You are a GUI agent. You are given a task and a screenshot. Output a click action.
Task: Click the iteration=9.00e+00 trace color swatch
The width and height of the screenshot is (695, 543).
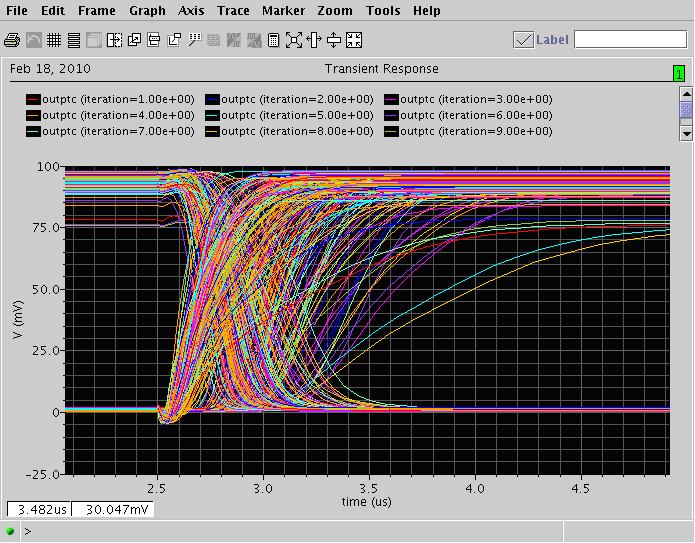pyautogui.click(x=390, y=131)
